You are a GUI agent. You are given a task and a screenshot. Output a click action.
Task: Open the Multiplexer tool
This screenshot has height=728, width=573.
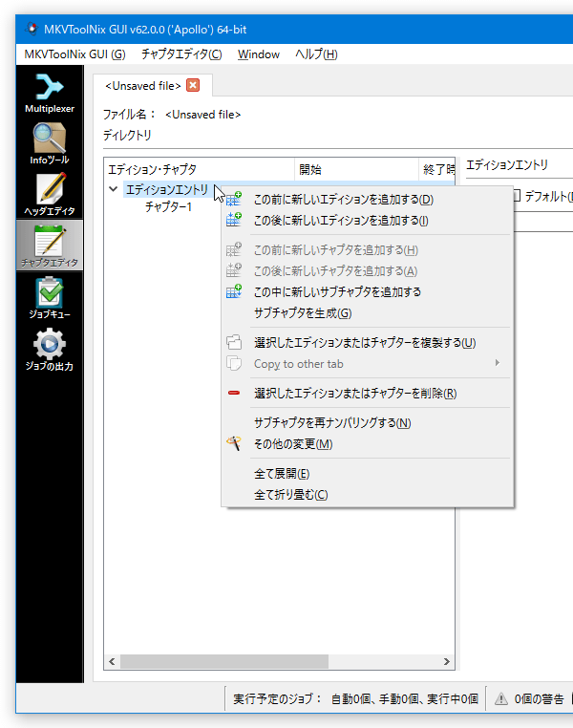(x=49, y=93)
